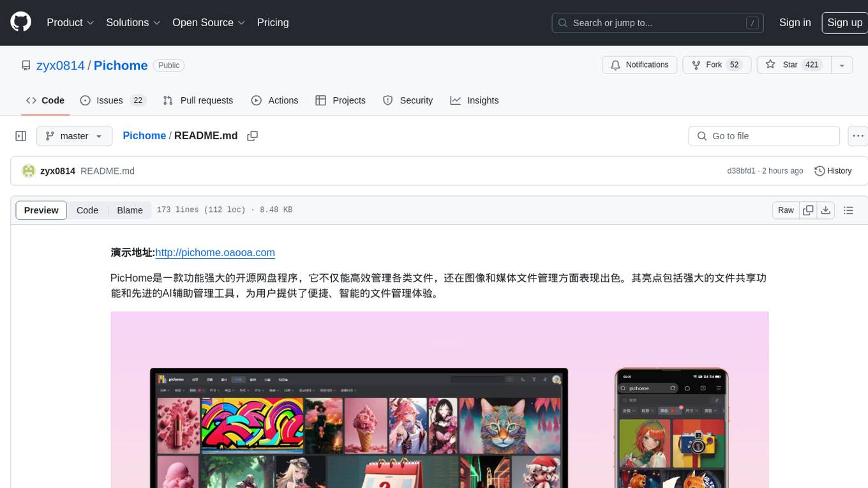This screenshot has width=868, height=488.
Task: Open the document outline list icon
Action: tap(848, 210)
